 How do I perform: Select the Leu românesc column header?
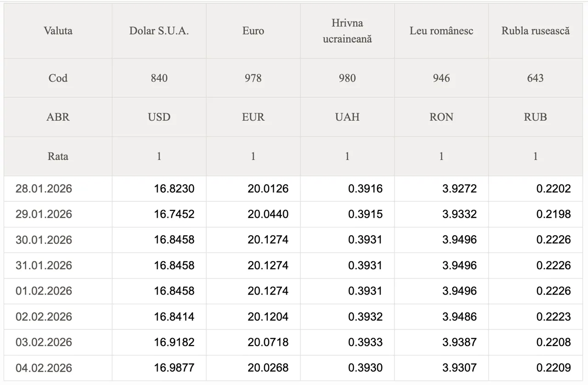441,31
